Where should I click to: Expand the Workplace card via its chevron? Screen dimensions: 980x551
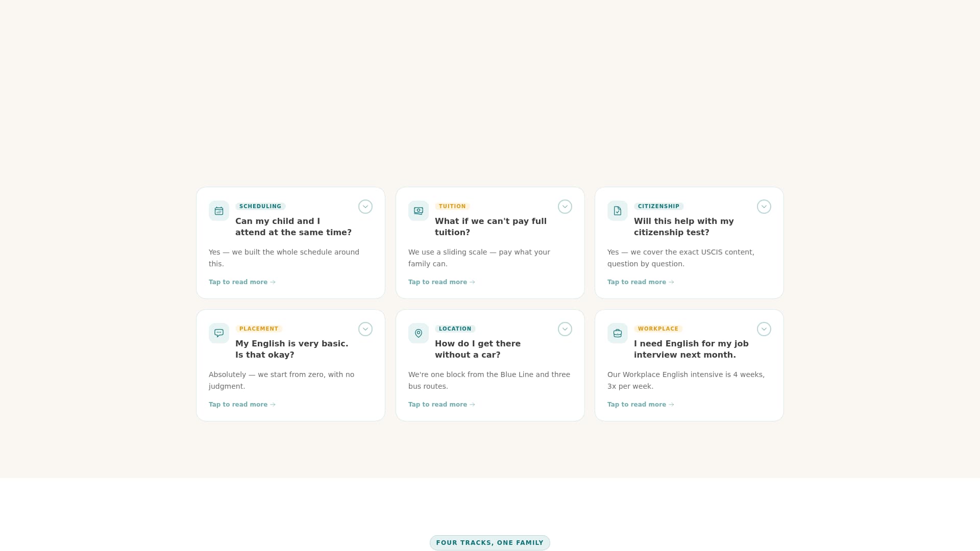(764, 329)
